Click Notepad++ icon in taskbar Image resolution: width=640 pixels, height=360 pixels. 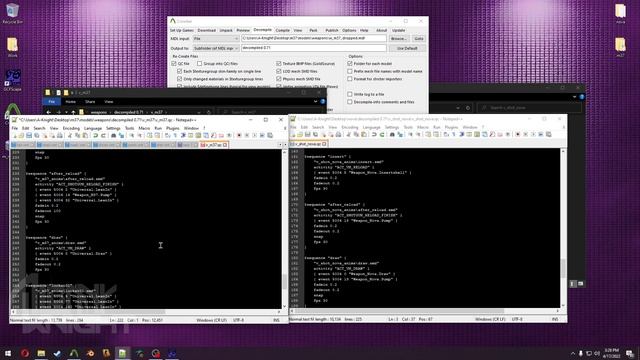tap(122, 353)
